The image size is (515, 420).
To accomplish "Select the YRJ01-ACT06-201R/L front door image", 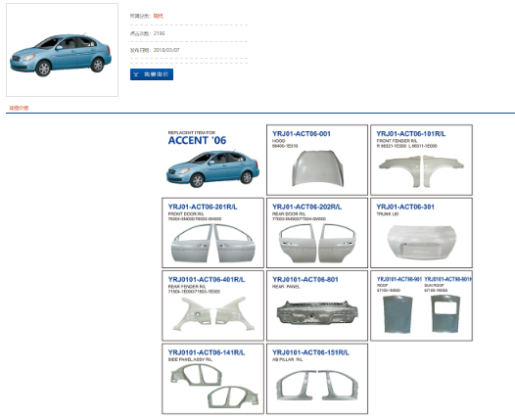I will pos(212,243).
